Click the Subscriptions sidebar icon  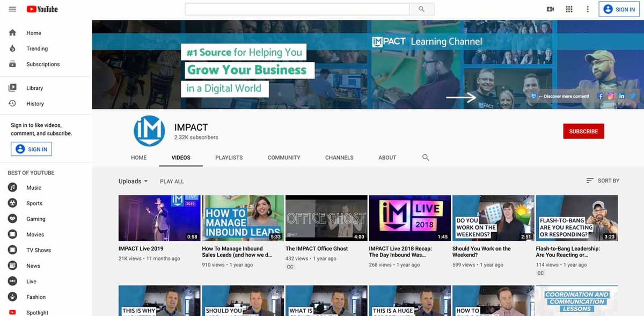pos(12,64)
